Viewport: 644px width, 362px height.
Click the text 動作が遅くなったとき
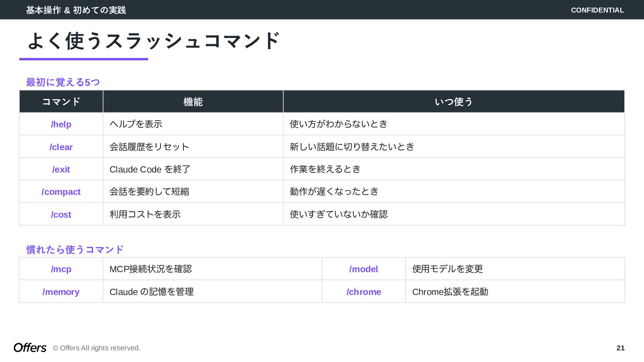click(334, 192)
